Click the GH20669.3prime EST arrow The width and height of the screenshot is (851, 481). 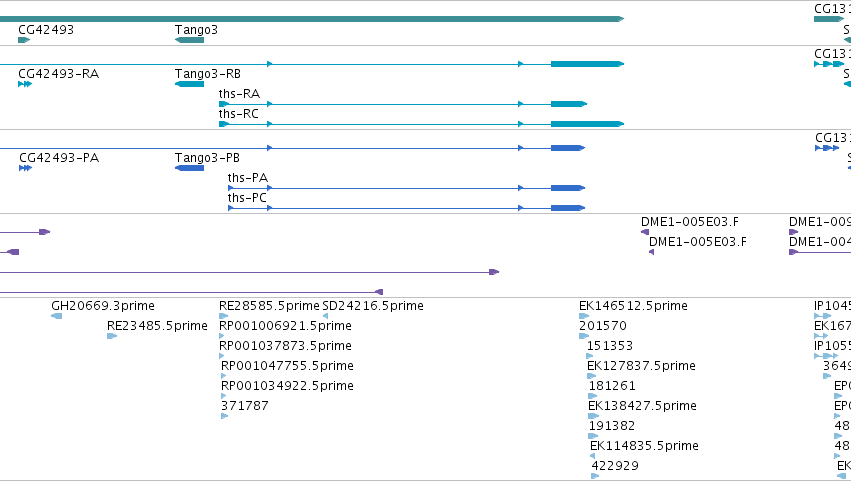56,316
